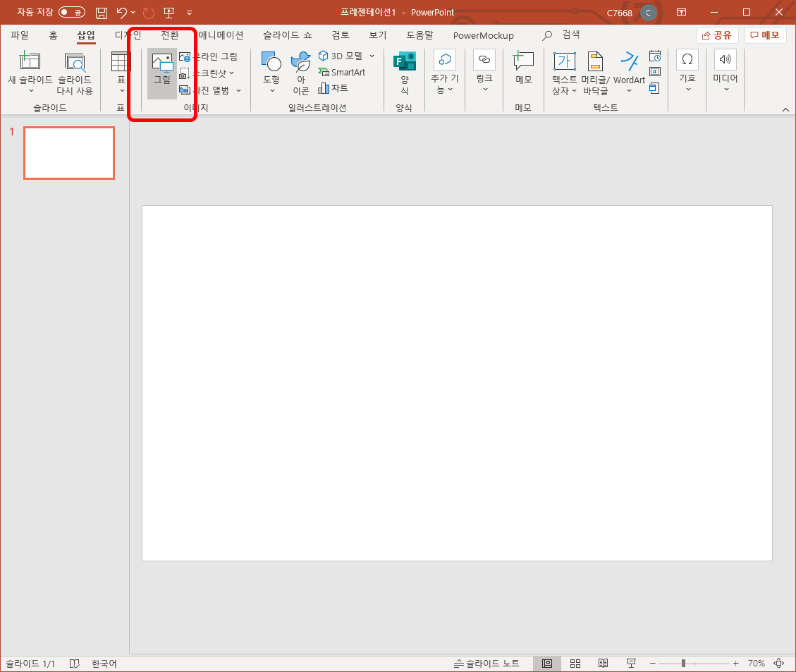Start Slide Show from status bar
This screenshot has height=672, width=796.
[x=631, y=664]
